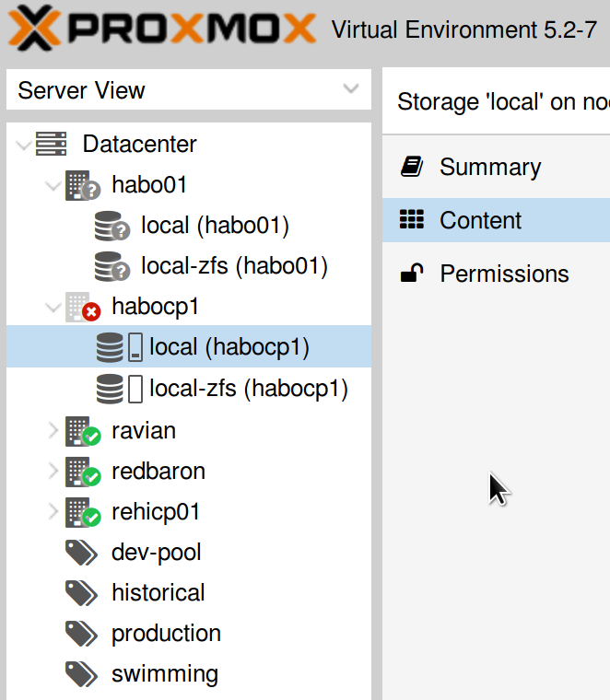
Task: Click the habo01 node icon with question mark
Action: (x=83, y=186)
